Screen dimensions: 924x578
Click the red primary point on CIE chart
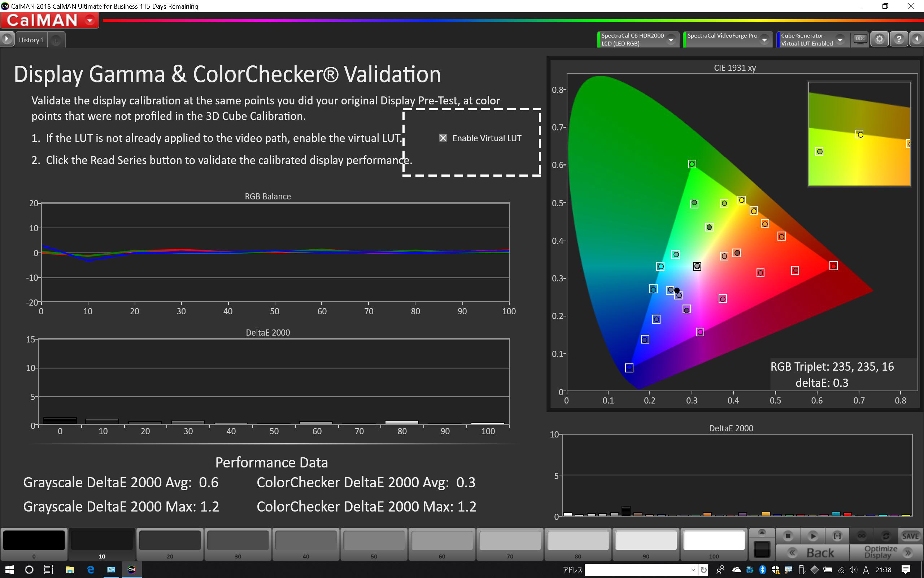tap(833, 266)
